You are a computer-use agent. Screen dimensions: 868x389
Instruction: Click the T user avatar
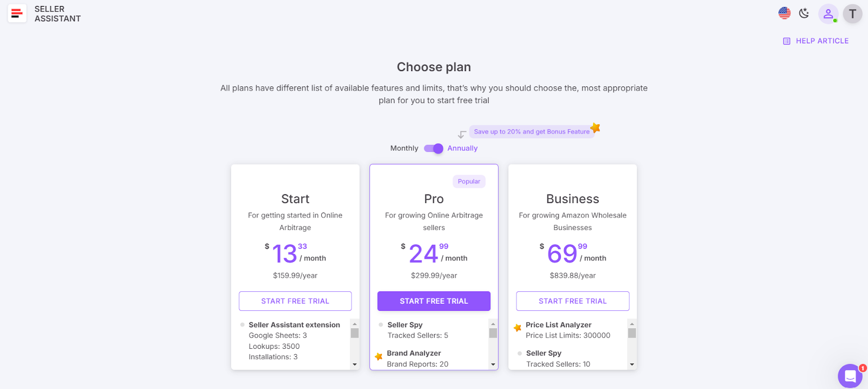point(852,14)
